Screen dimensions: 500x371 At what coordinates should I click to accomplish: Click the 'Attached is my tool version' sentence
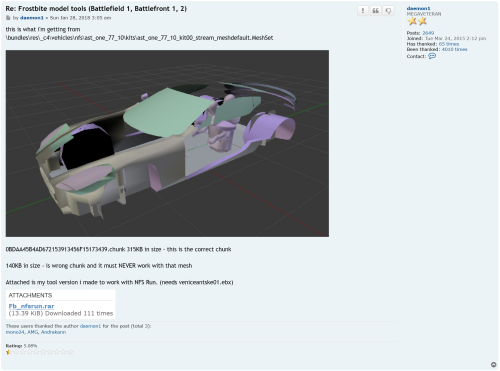pos(119,282)
